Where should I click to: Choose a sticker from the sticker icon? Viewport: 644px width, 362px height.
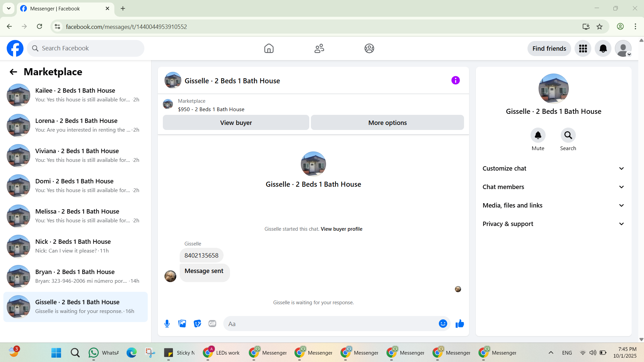point(197,324)
